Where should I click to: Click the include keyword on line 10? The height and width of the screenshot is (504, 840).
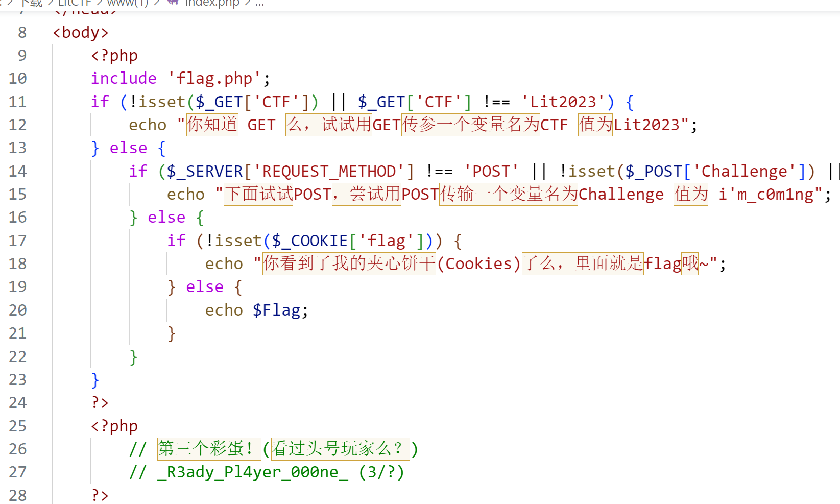[x=124, y=78]
